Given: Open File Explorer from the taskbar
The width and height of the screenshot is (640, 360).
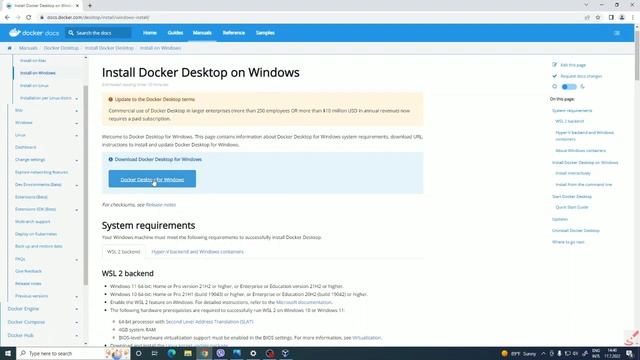Looking at the screenshot, I should pos(188,353).
